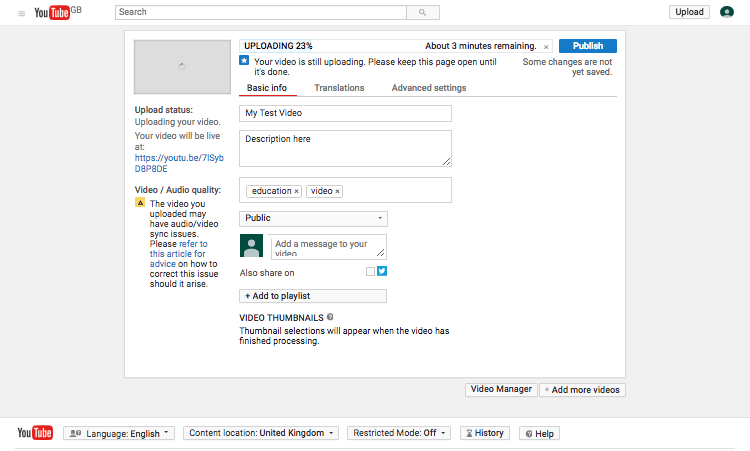Viewport: 750px width, 451px height.
Task: Open the account avatar menu
Action: 727,12
